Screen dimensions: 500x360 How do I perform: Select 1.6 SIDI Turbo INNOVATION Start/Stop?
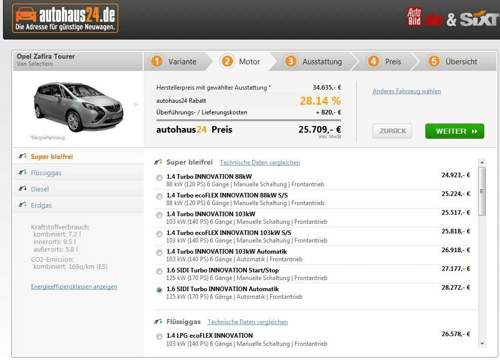point(159,271)
